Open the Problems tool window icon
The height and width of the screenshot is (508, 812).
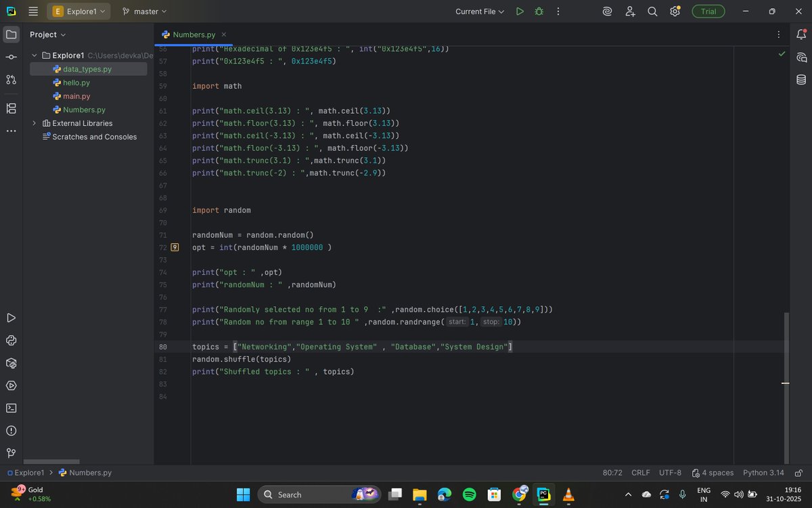(11, 431)
